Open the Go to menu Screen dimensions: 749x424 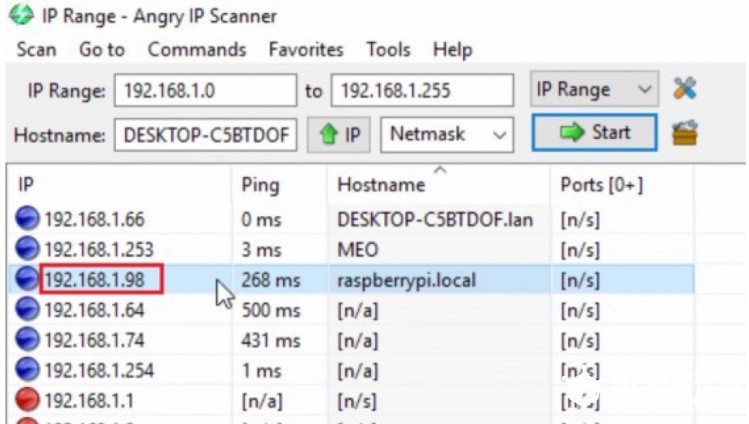tap(102, 50)
